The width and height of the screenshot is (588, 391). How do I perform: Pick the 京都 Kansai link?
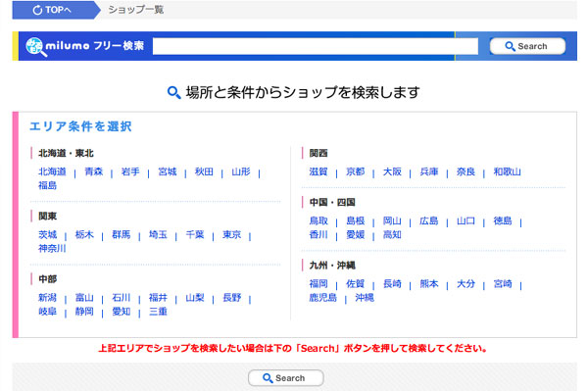coord(355,171)
